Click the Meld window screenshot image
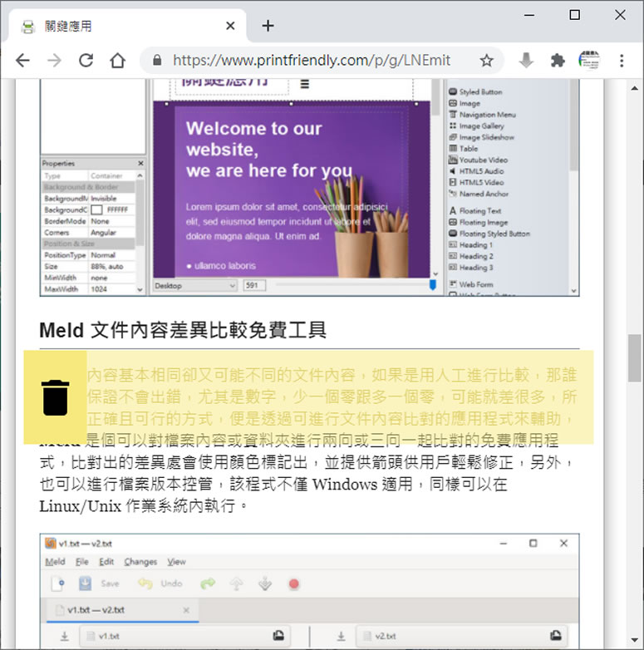 (310, 592)
